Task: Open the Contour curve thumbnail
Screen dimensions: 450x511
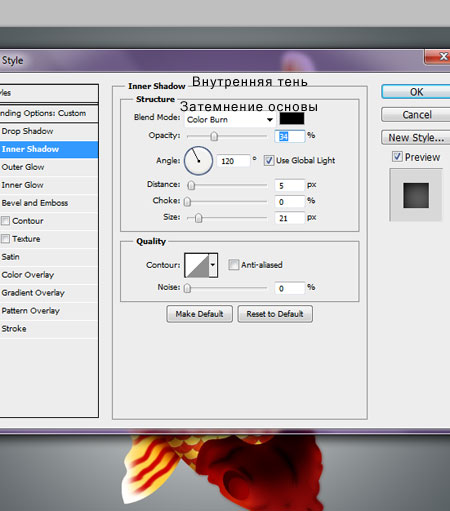Action: coord(197,265)
